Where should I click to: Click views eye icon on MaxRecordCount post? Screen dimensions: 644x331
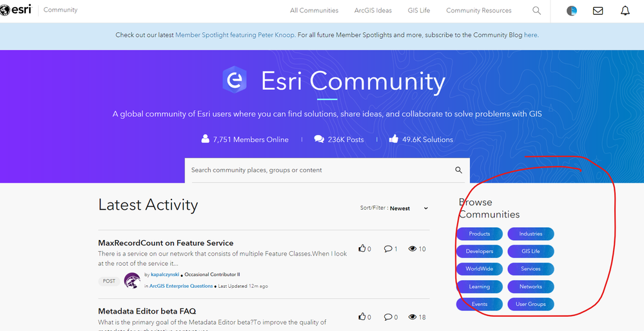click(413, 249)
